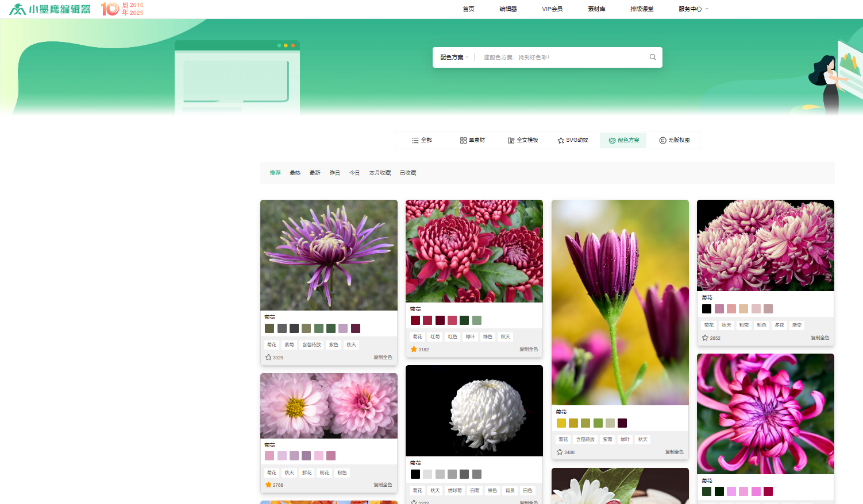The image size is (863, 504).
Task: Click the 小墨鹰编辑器 logo
Action: (50, 9)
